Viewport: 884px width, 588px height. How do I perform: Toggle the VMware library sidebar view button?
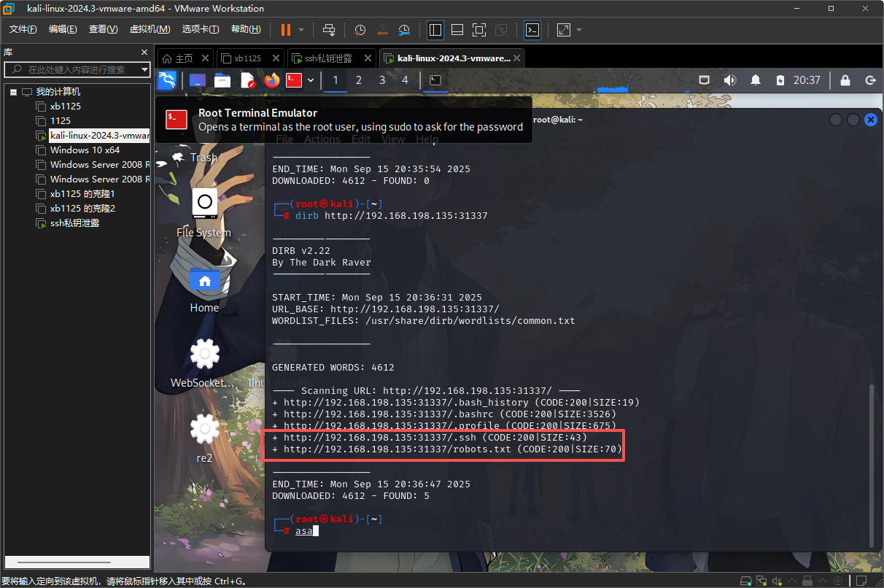[435, 30]
